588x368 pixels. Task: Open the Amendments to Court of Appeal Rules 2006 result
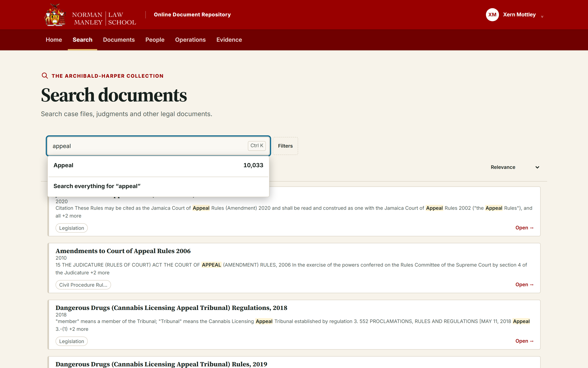(524, 285)
